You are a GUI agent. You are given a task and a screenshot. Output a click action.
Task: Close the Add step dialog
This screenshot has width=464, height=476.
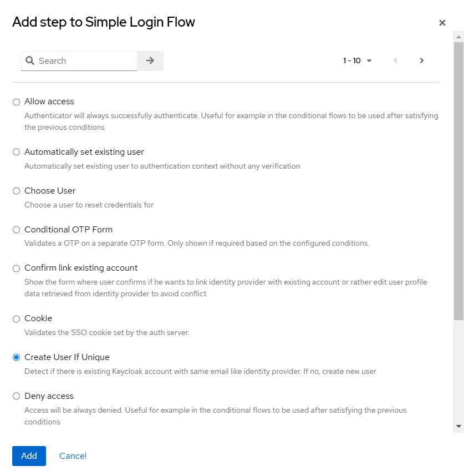(x=442, y=23)
